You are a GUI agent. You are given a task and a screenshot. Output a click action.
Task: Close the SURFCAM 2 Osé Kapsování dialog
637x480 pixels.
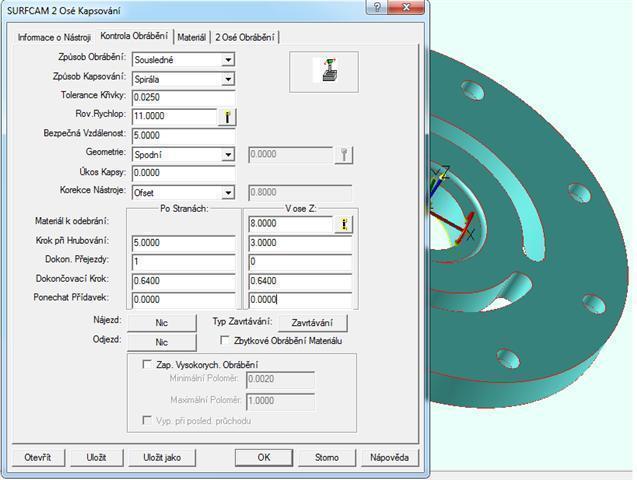coord(405,7)
